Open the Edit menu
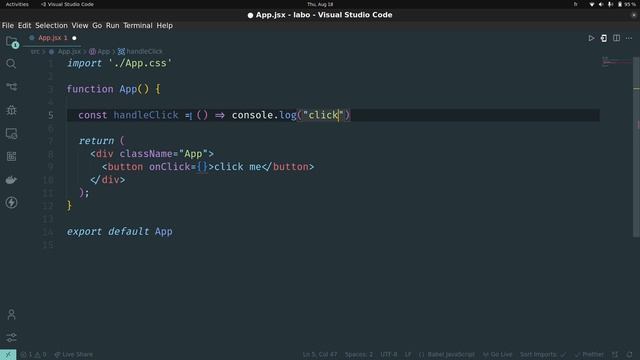Viewport: 640px width, 360px height. tap(24, 25)
